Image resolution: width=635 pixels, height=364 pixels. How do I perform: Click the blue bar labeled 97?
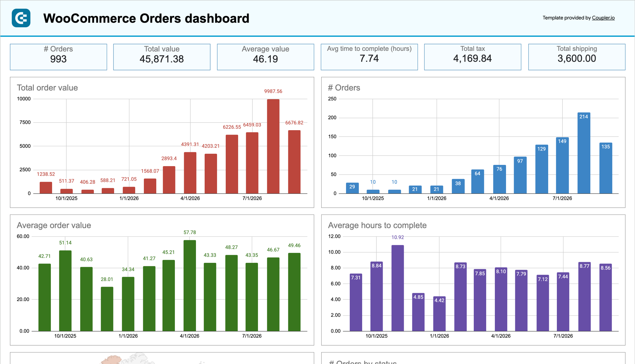point(520,175)
